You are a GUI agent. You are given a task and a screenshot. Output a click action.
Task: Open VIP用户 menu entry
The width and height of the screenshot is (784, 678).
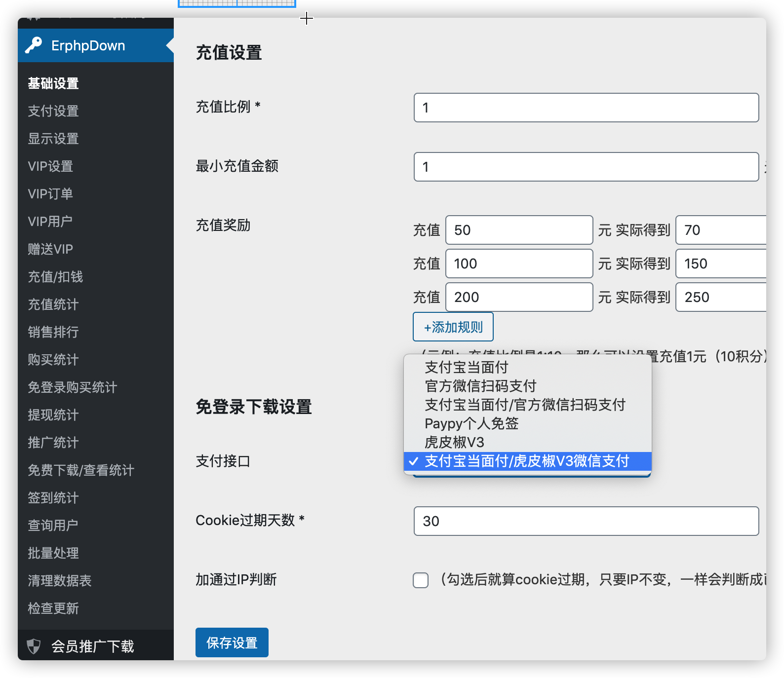tap(50, 222)
